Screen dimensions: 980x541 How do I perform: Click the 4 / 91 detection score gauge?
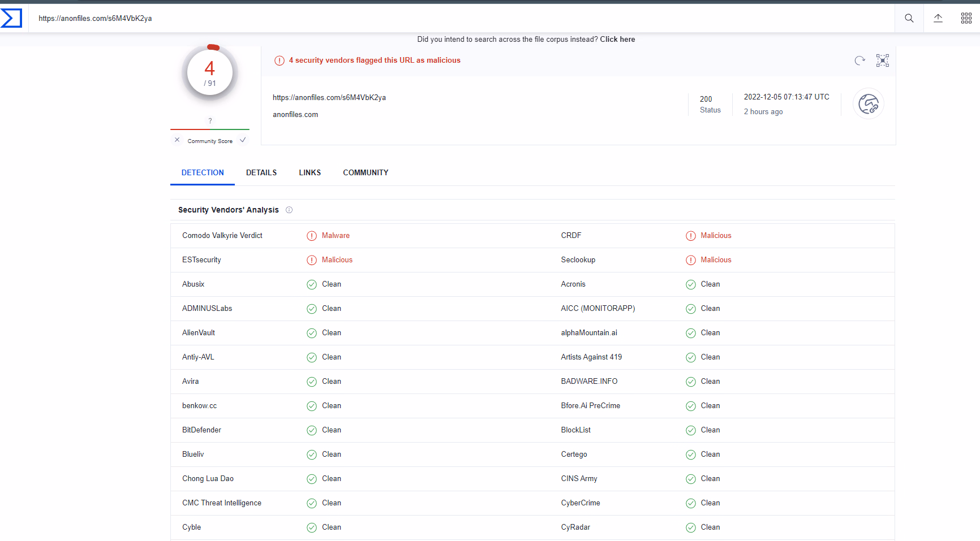click(x=210, y=73)
